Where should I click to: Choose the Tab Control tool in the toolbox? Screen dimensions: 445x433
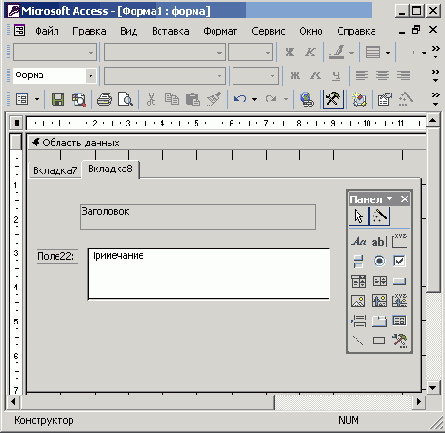[379, 321]
